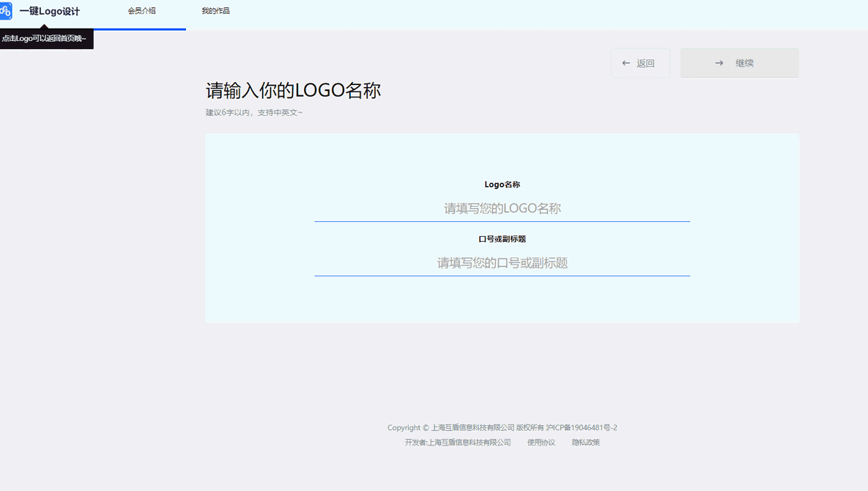This screenshot has height=491, width=868.
Task: Open the 隐私政策 privacy policy link
Action: [586, 442]
